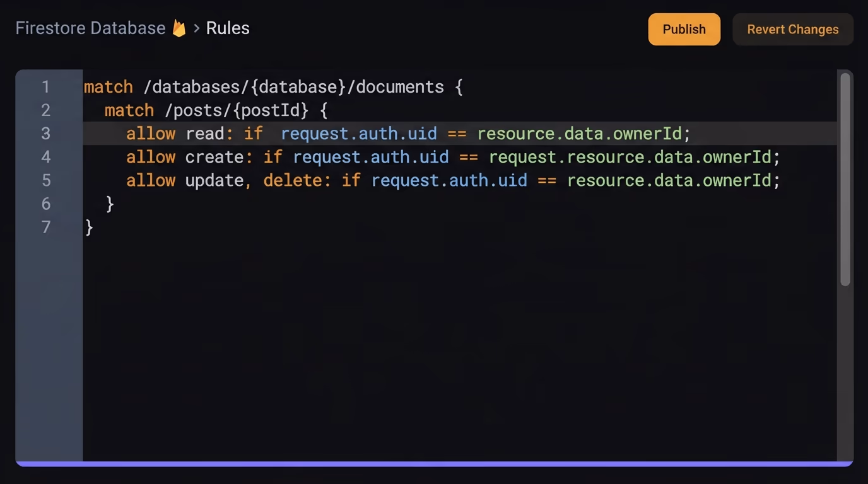Click 'resource.data.ownerId' on the read rule line
868x484 pixels.
pos(580,134)
